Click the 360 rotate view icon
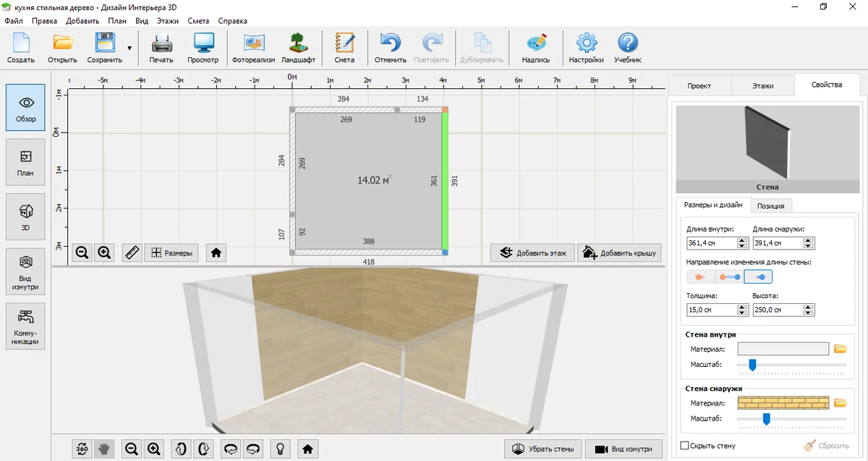This screenshot has height=461, width=868. (82, 449)
